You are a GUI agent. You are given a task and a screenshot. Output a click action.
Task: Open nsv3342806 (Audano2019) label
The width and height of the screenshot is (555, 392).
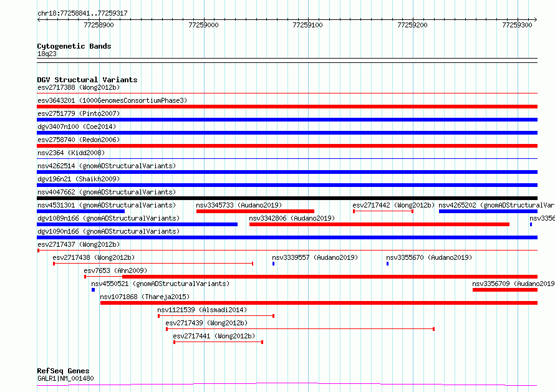(292, 218)
